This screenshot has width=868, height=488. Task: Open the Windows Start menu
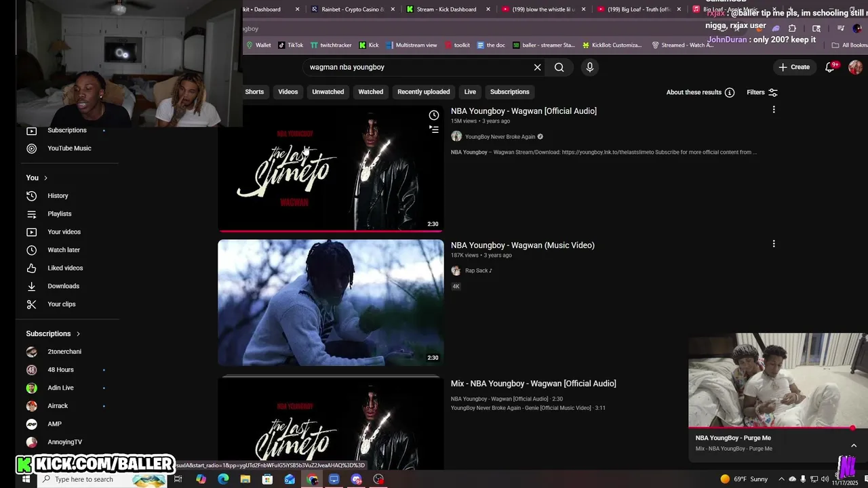[26, 479]
